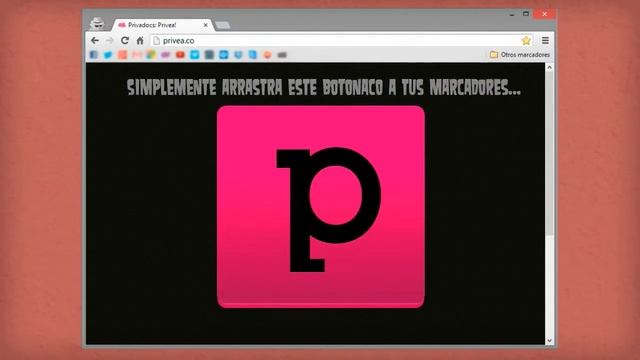Open the Chrome hamburger menu

[545, 40]
